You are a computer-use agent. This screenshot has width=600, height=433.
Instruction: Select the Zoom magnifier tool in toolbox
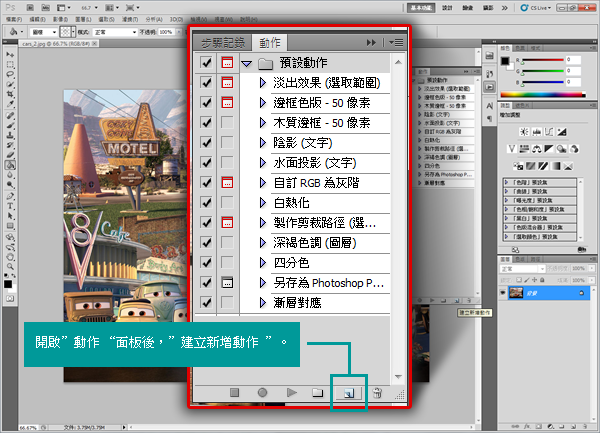pyautogui.click(x=10, y=266)
